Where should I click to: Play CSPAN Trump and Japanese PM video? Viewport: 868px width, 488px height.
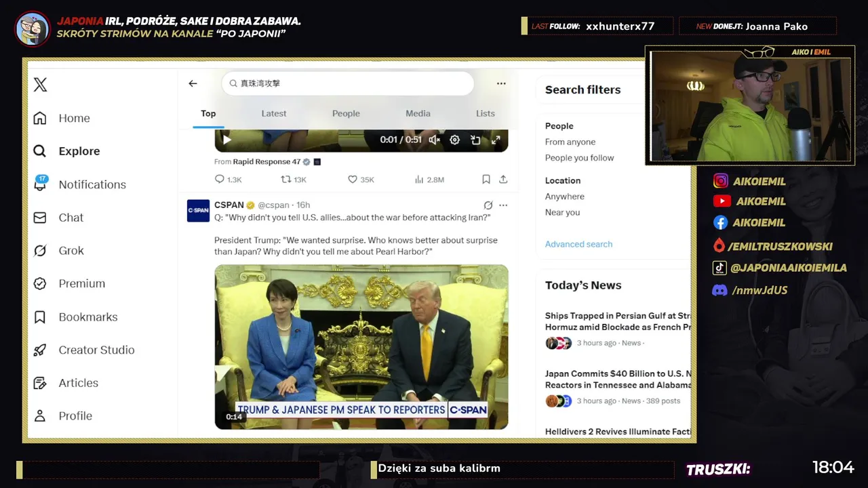click(x=361, y=346)
